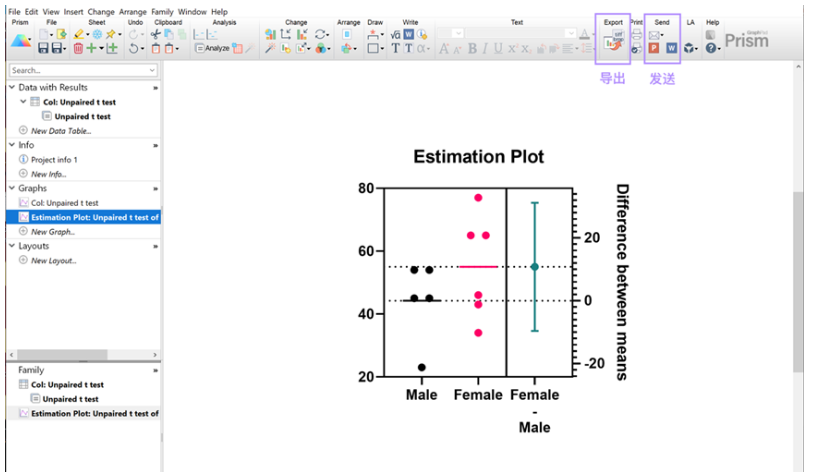Click New Info link
Viewport: 813px width, 472px height.
tap(48, 174)
